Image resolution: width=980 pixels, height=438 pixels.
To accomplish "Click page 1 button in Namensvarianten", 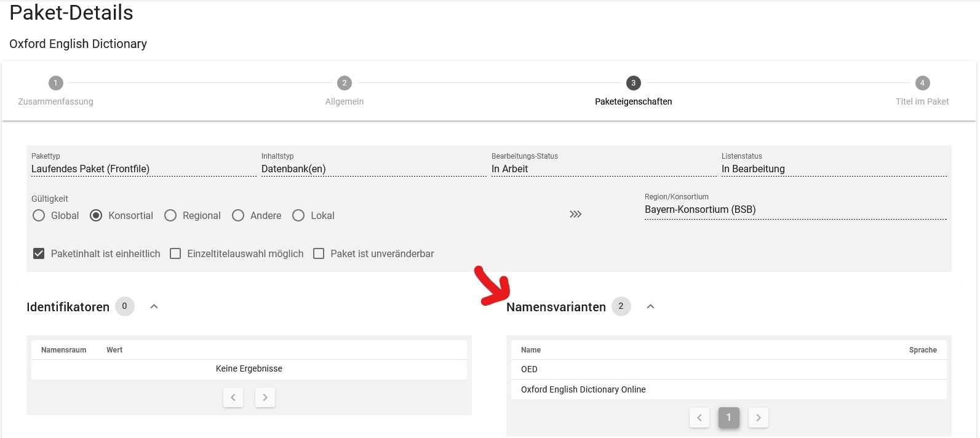I will tap(729, 418).
